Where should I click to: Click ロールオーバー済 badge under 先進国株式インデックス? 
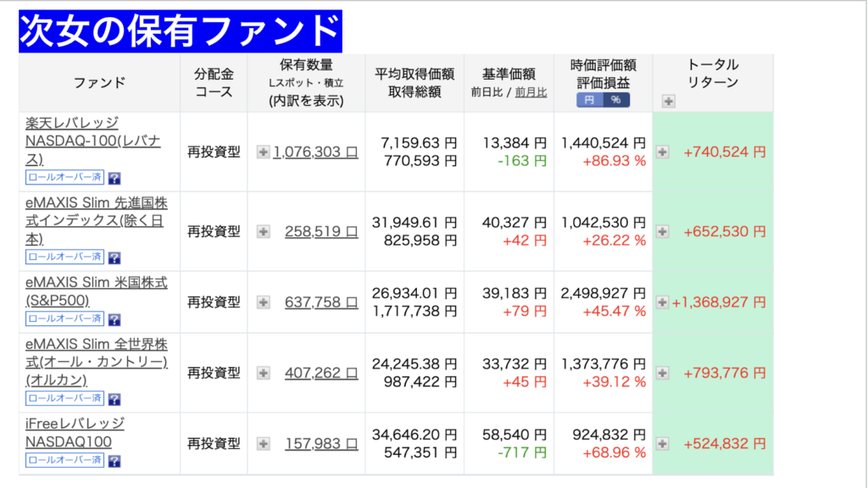point(65,257)
